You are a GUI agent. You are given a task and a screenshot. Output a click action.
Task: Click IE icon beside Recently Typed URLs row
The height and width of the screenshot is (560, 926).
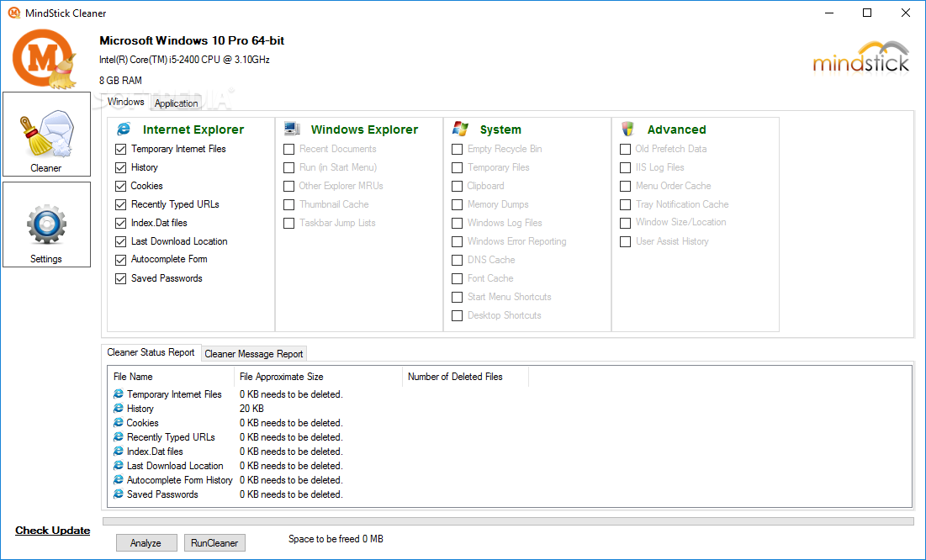coord(118,437)
